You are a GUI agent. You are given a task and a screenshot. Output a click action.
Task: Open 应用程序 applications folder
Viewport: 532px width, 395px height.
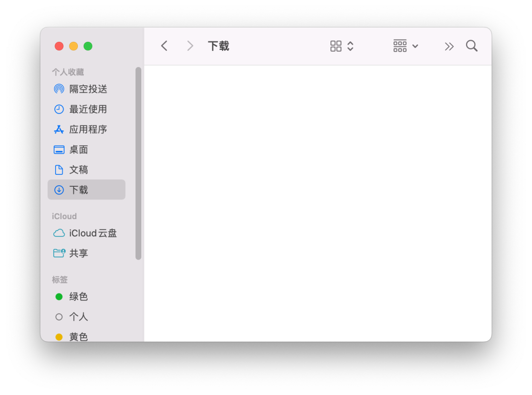coord(87,130)
